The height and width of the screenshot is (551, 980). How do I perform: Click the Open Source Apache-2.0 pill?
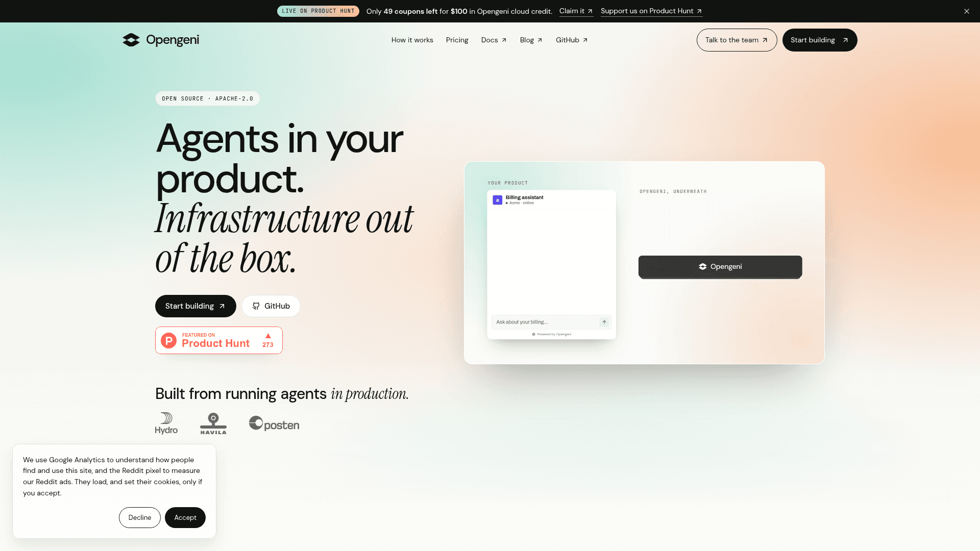coord(208,98)
